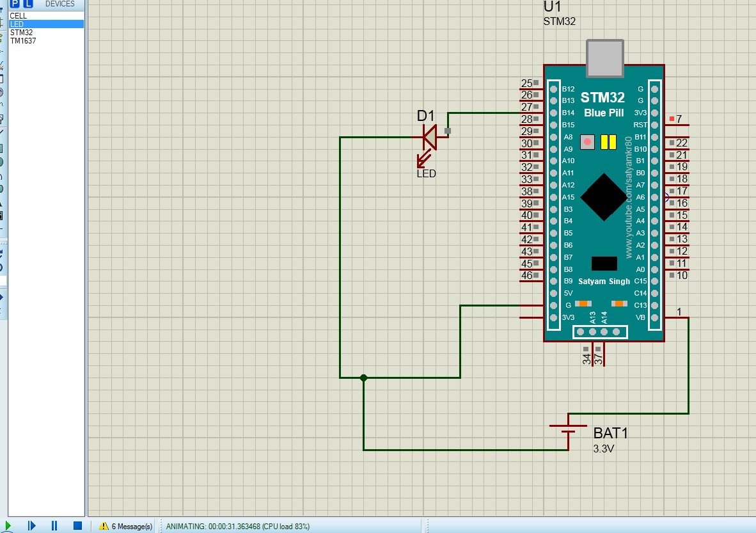Click the L library button

[x=28, y=3]
